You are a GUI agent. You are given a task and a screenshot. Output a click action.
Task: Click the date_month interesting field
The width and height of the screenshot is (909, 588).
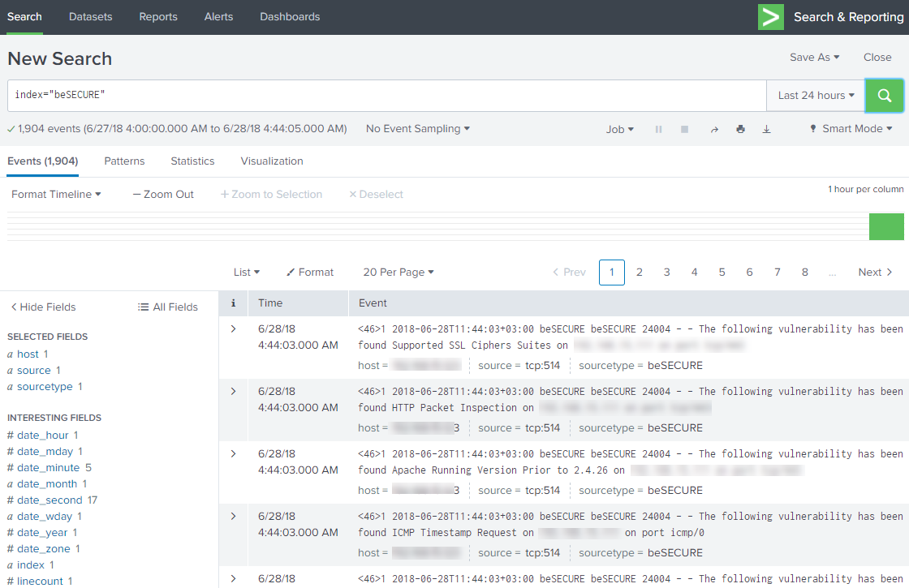(x=47, y=483)
